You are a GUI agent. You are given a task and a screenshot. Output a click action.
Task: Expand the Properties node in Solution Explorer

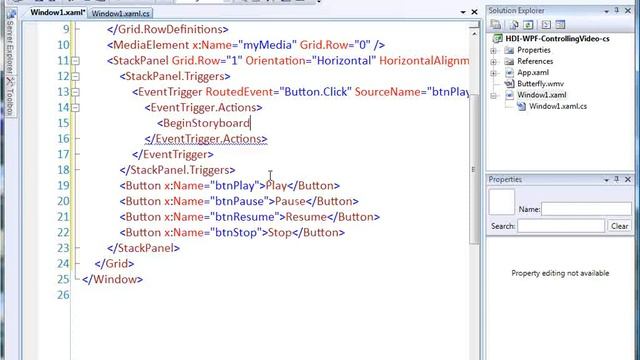pos(493,51)
